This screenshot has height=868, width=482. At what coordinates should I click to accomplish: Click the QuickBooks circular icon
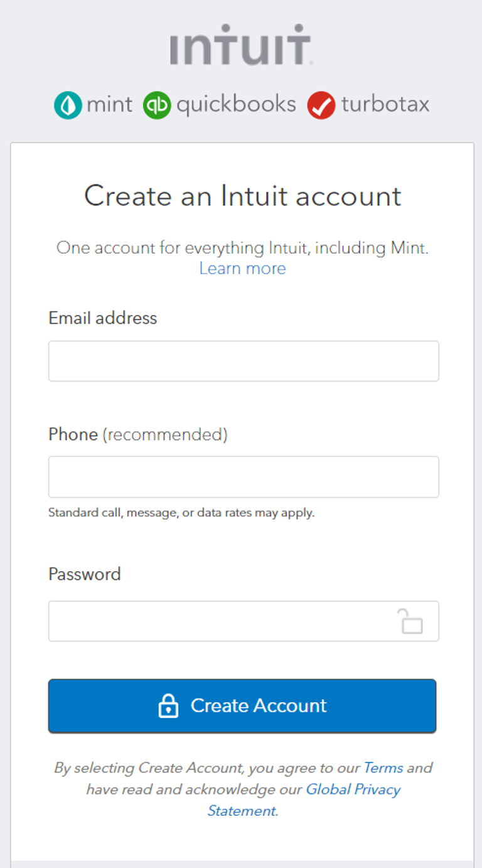[x=157, y=104]
